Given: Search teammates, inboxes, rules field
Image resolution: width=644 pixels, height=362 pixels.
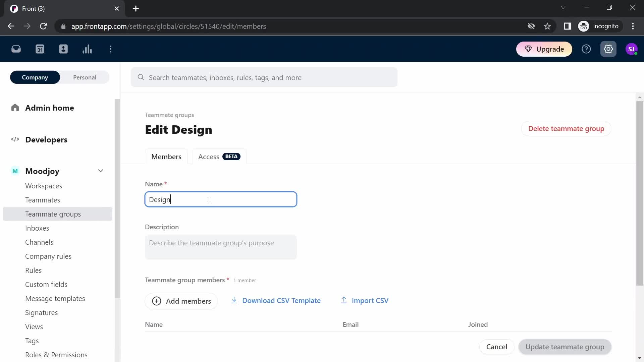Looking at the screenshot, I should pos(265,77).
